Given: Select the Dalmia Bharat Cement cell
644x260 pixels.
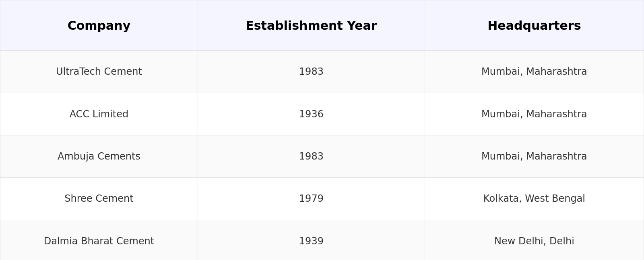Looking at the screenshot, I should [99, 241].
